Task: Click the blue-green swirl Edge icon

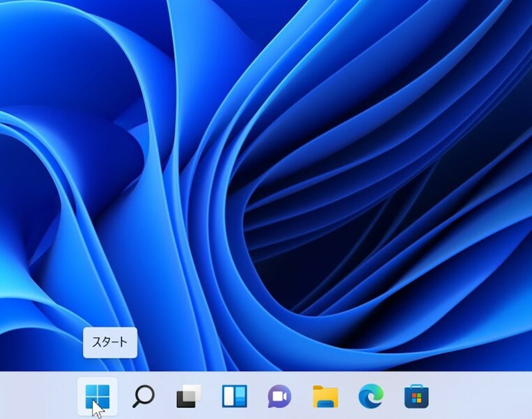Action: pos(370,396)
